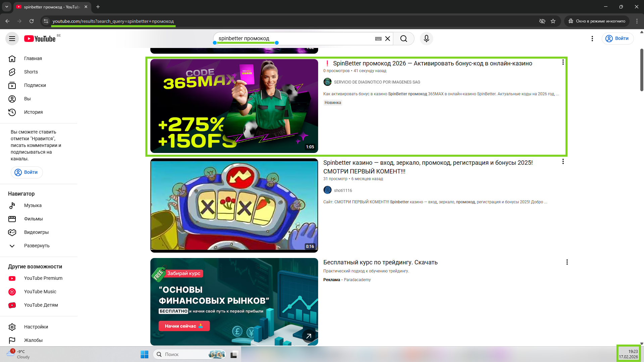Open Главная in the sidebar
Viewport: 644px width, 362px height.
pos(39,58)
